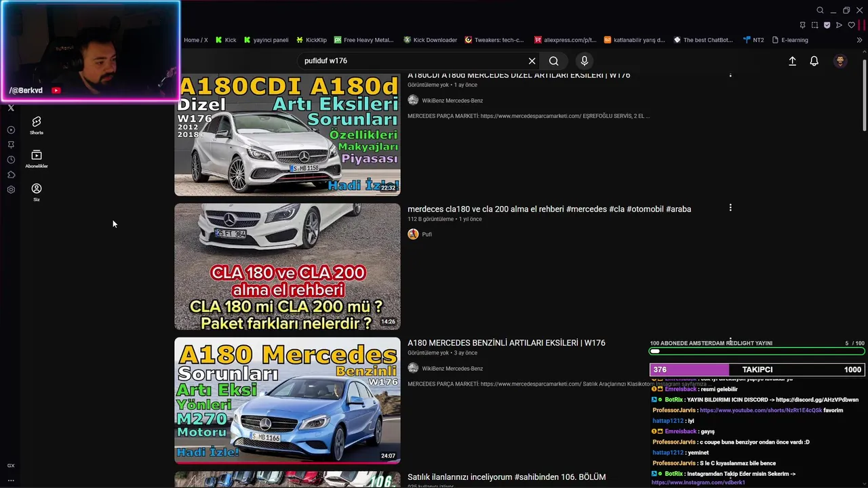868x488 pixels.
Task: Click the upload/create video icon
Action: pos(792,61)
